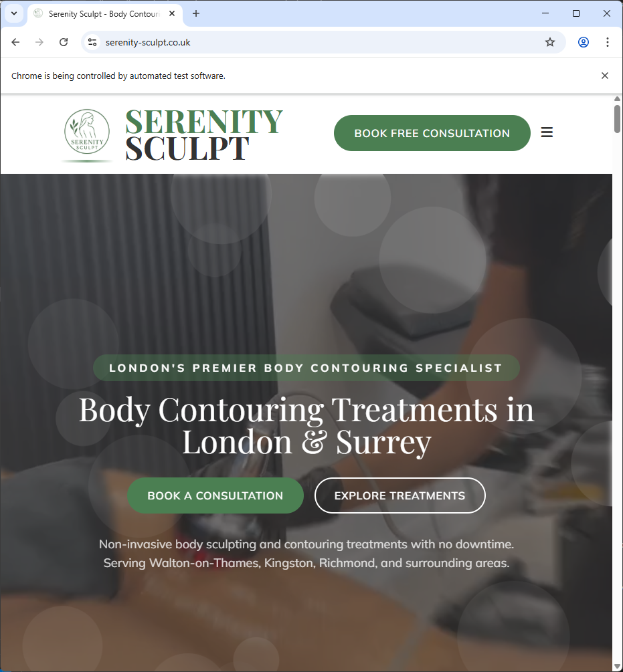Reload the page
The width and height of the screenshot is (623, 672).
click(64, 42)
